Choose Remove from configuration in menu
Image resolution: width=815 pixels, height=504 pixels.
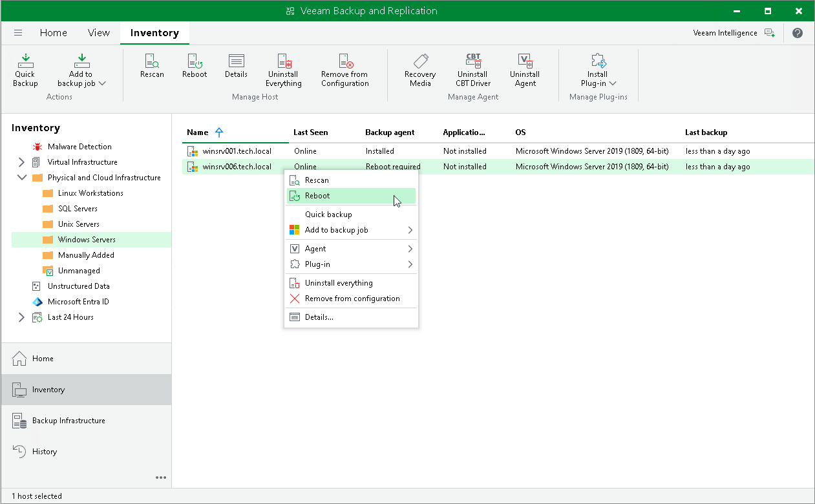pyautogui.click(x=351, y=299)
